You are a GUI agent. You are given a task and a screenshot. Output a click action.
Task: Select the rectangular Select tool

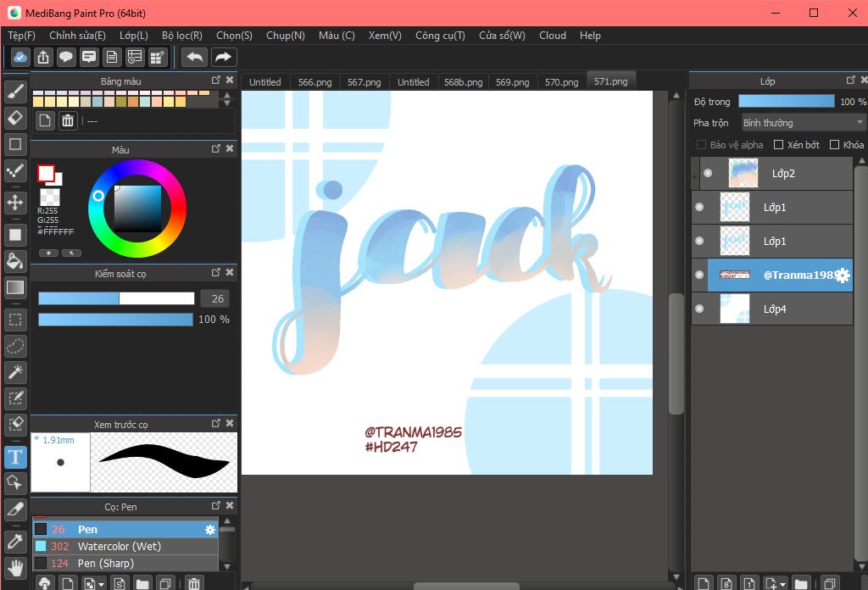pyautogui.click(x=15, y=320)
